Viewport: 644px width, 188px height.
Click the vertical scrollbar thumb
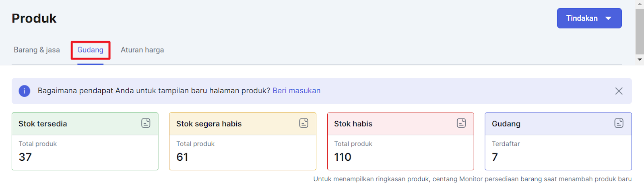click(x=640, y=31)
